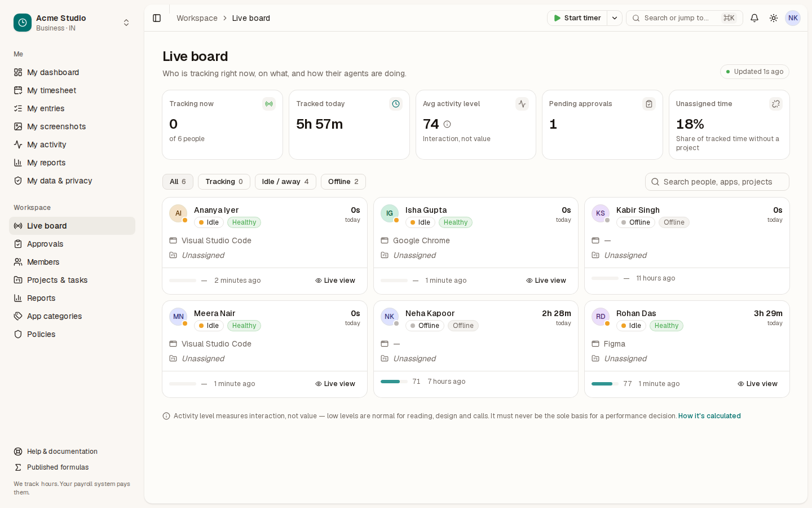This screenshot has height=508, width=812.
Task: Open My dashboard
Action: pyautogui.click(x=72, y=72)
